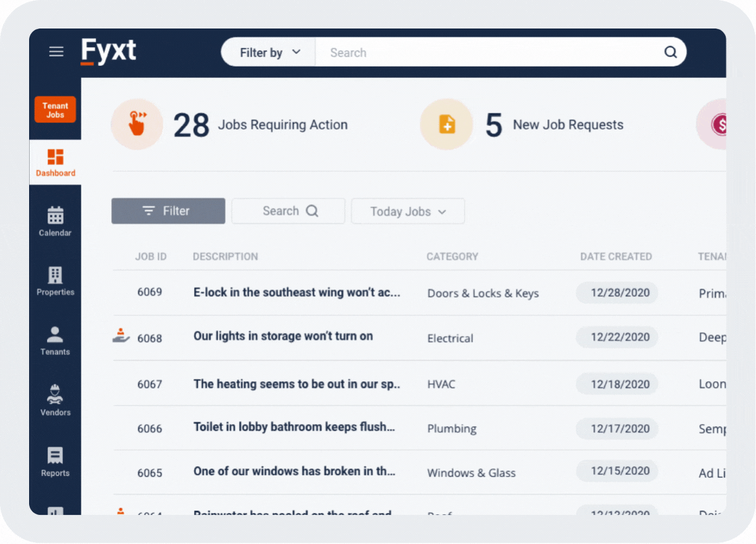This screenshot has height=544, width=756.
Task: Sort by the DESCRIPTION column header
Action: (x=225, y=257)
